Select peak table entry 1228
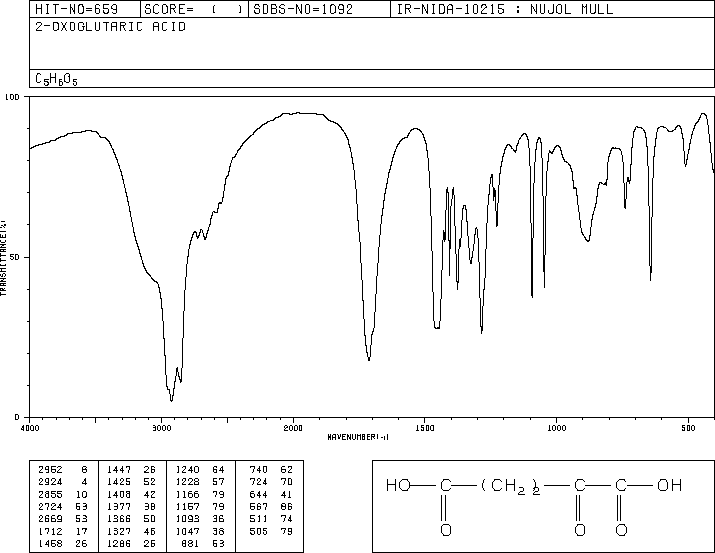Screen dimensions: 715x553 (x=187, y=482)
